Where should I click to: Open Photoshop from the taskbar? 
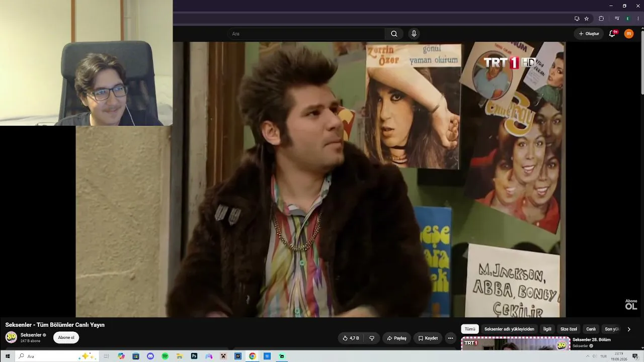(x=194, y=356)
